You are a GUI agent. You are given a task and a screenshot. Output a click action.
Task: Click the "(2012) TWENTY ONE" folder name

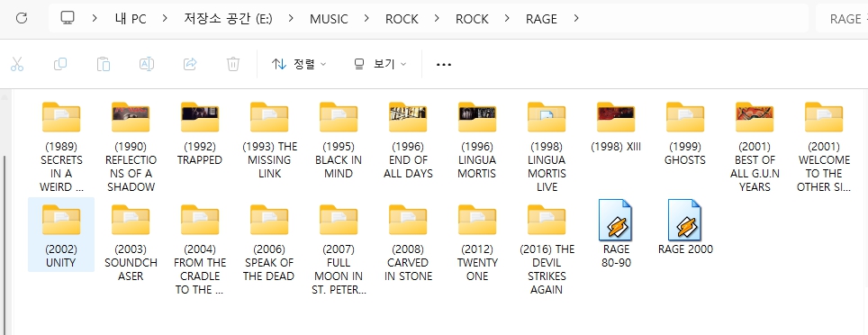[x=477, y=262]
